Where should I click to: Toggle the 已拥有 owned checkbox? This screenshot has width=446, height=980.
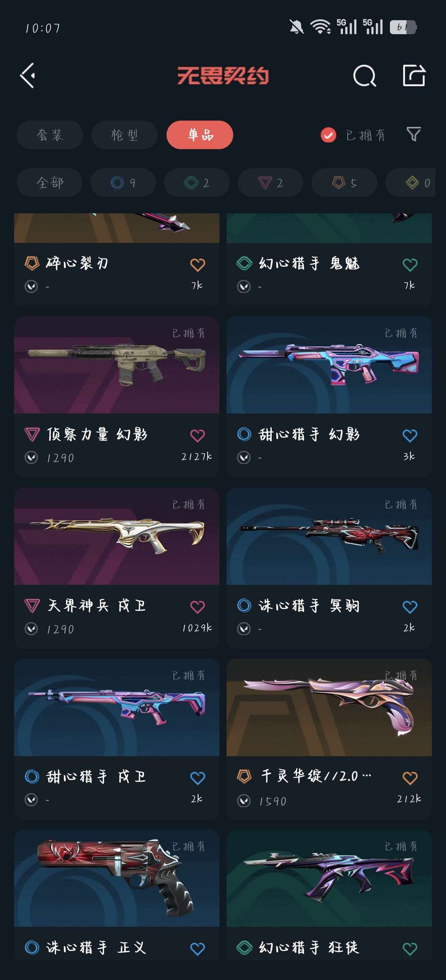click(328, 135)
